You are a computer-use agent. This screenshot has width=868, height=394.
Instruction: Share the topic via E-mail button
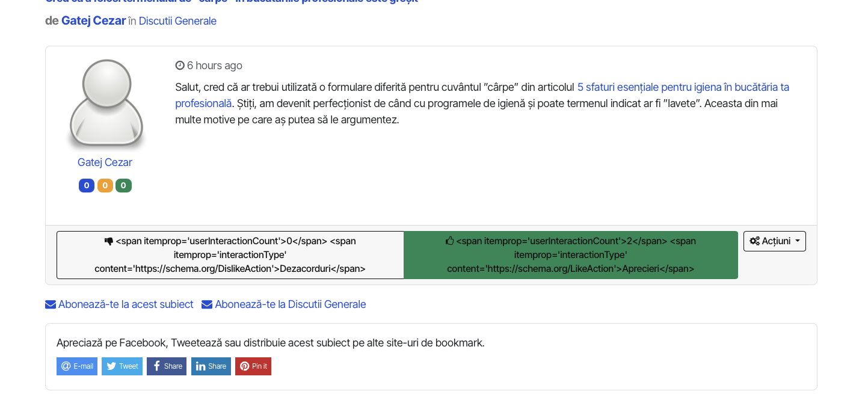click(x=77, y=366)
